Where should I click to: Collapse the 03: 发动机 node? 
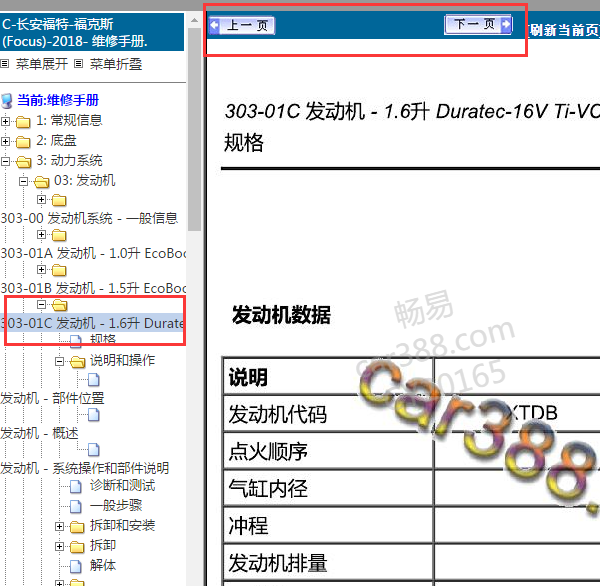[x=23, y=181]
